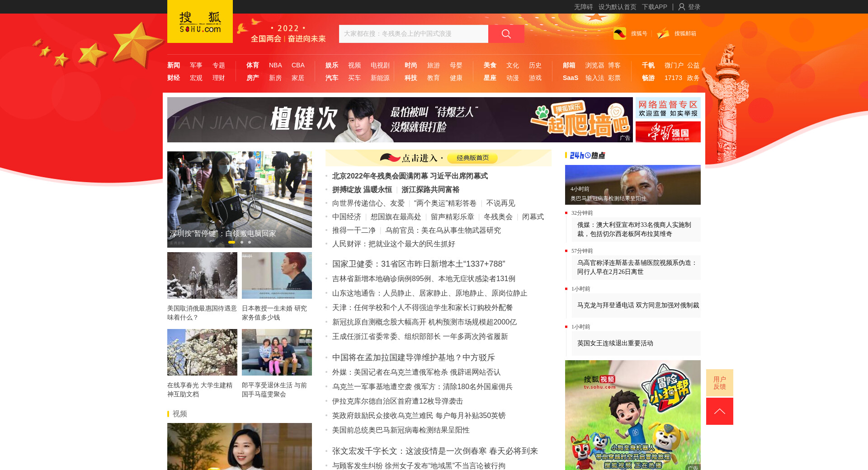
Task: Click the 经典版首页 button
Action: [x=472, y=158]
